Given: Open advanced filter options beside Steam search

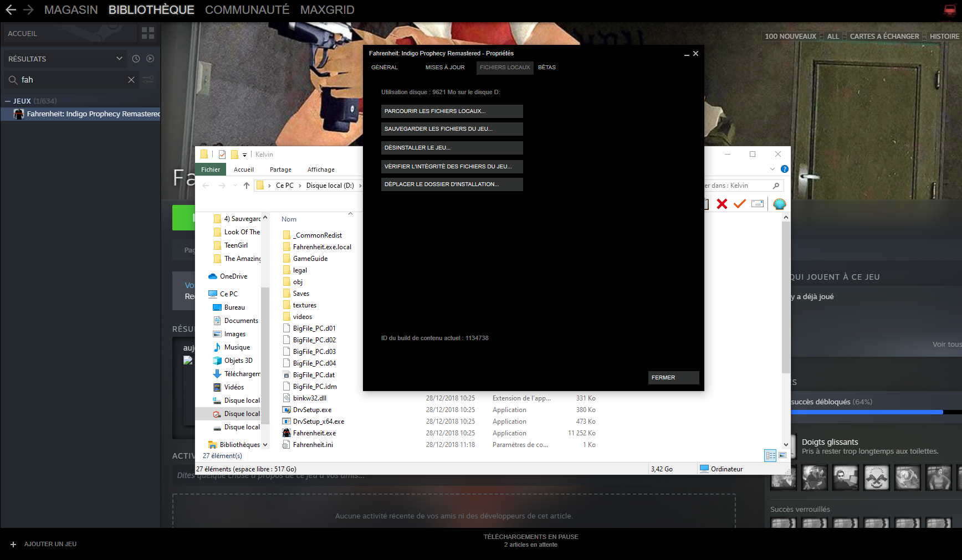Looking at the screenshot, I should pyautogui.click(x=149, y=80).
